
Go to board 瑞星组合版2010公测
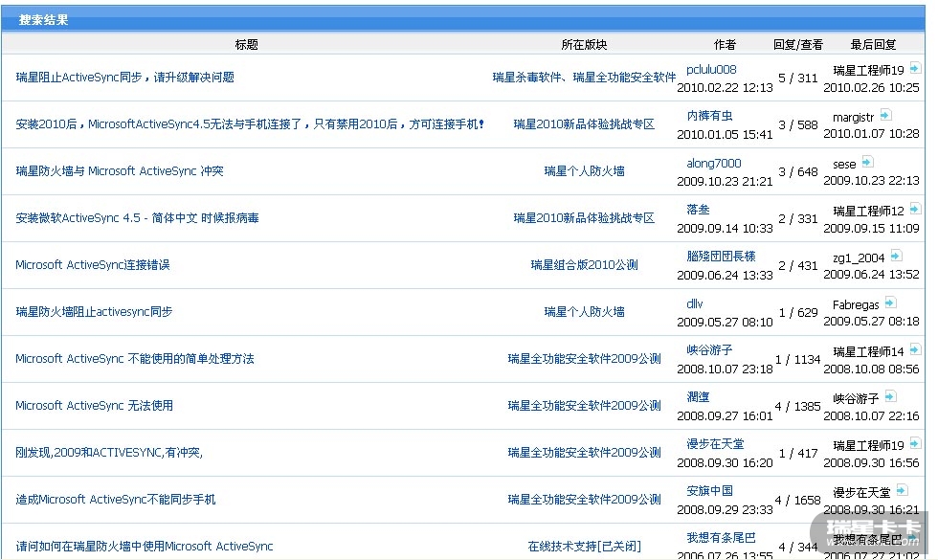point(584,264)
